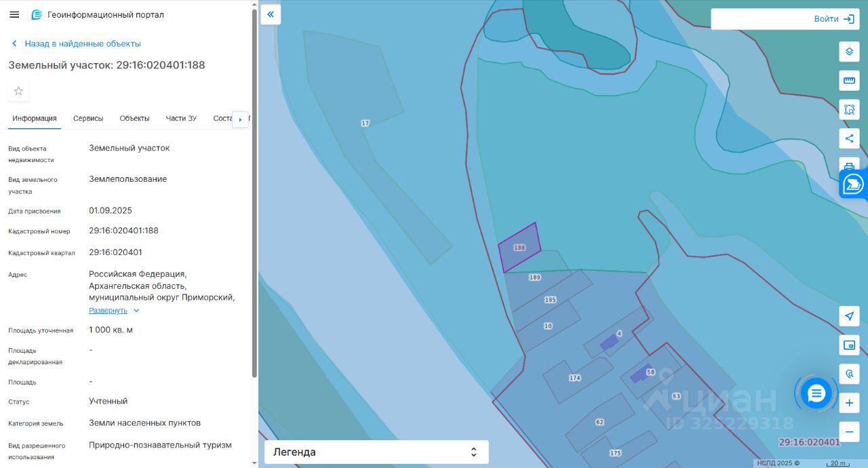The width and height of the screenshot is (868, 468).
Task: Expand the Легенда panel
Action: click(376, 452)
